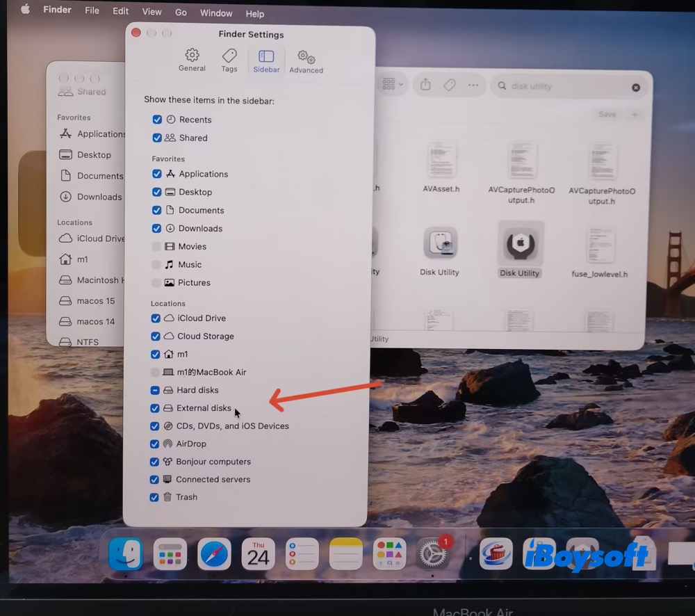Open Launchpad from the Dock

coord(170,554)
